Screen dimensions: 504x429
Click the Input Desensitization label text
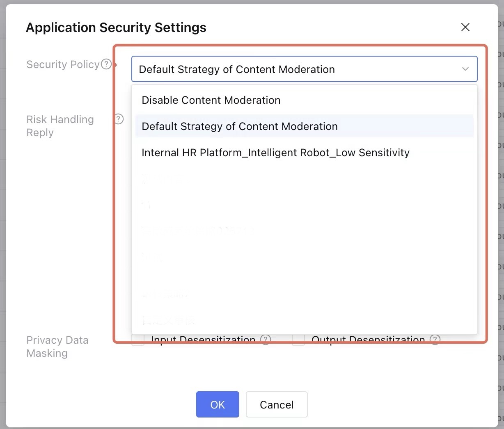[x=203, y=340]
